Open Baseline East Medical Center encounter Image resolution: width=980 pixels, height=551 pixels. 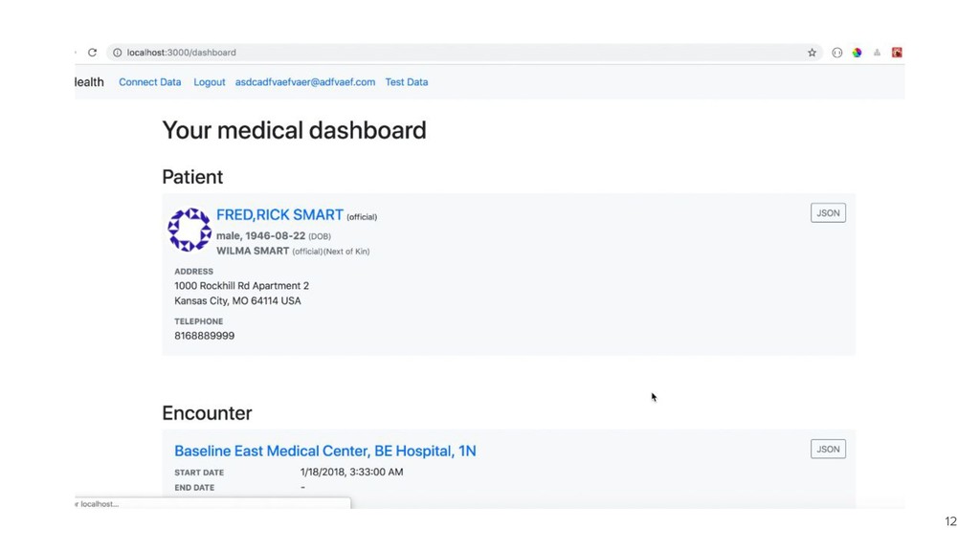325,452
